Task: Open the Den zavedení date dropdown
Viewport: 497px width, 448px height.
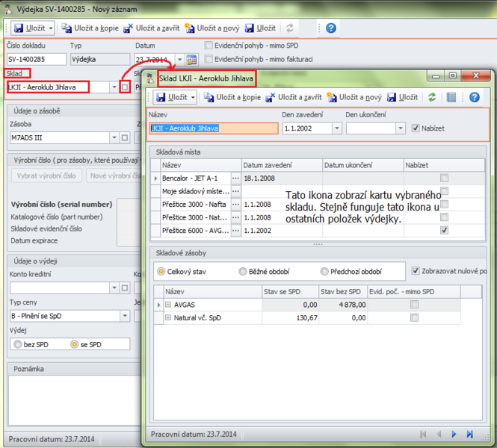Action: tap(336, 128)
